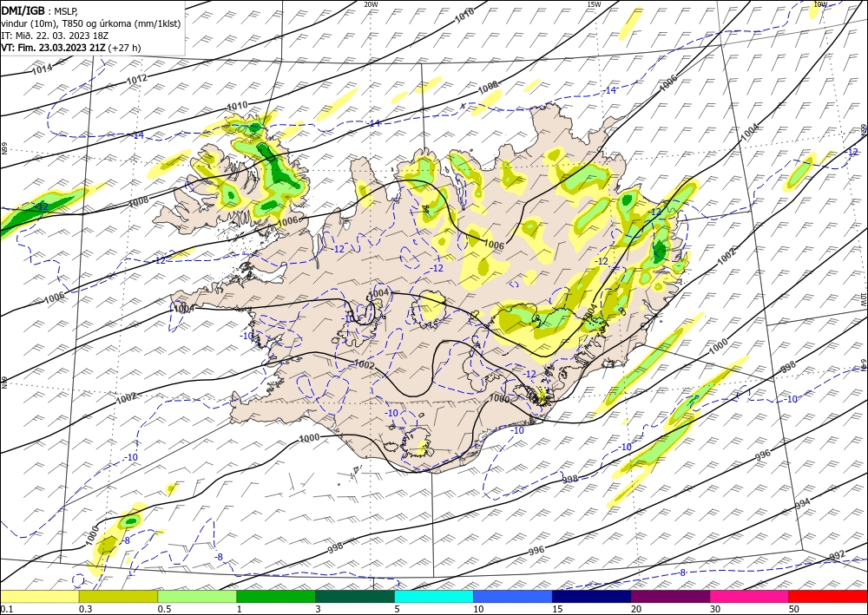Click the "15" legend value label

557,610
